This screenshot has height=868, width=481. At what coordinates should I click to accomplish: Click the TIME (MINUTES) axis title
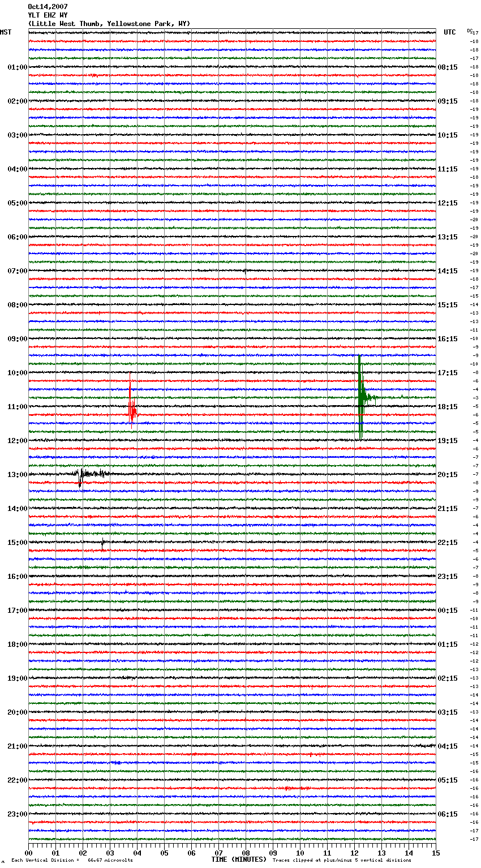239,860
